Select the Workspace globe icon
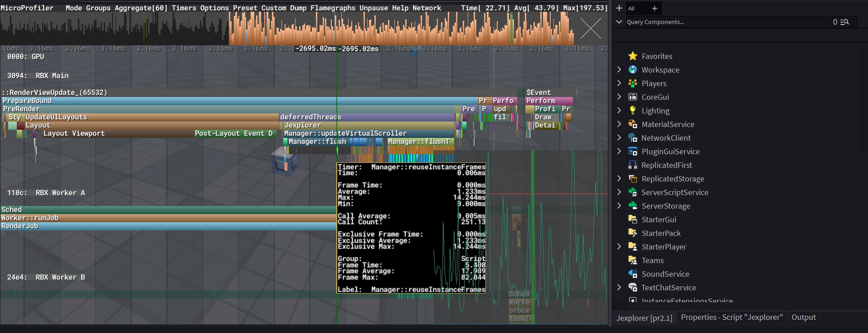The height and width of the screenshot is (333, 868). tap(633, 70)
